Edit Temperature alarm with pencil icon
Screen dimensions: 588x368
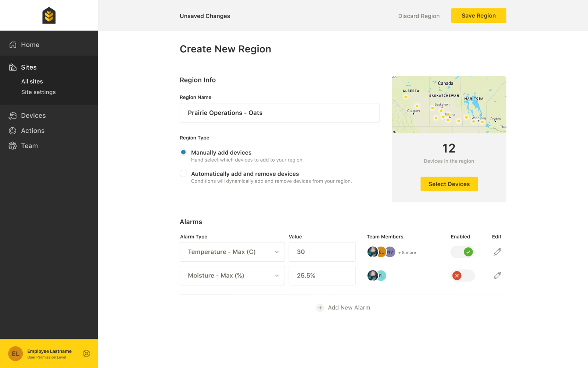coord(497,252)
